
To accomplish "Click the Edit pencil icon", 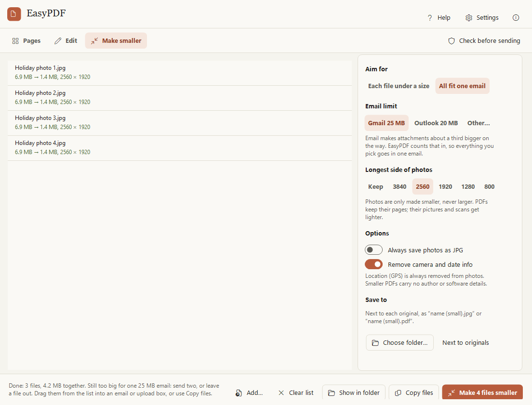I will tap(58, 41).
